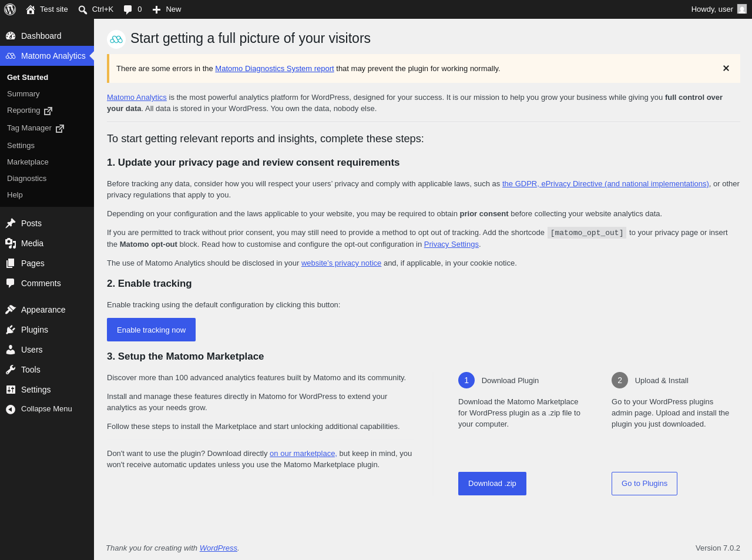Image resolution: width=752 pixels, height=560 pixels.
Task: Dismiss the diagnostics error notice
Action: [x=726, y=68]
